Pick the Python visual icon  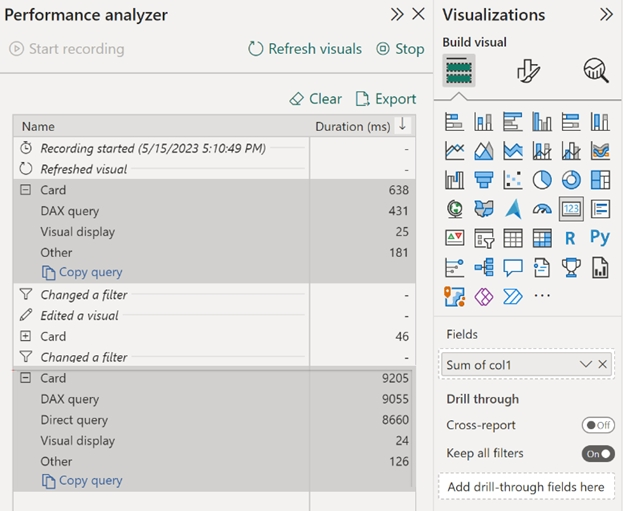600,237
